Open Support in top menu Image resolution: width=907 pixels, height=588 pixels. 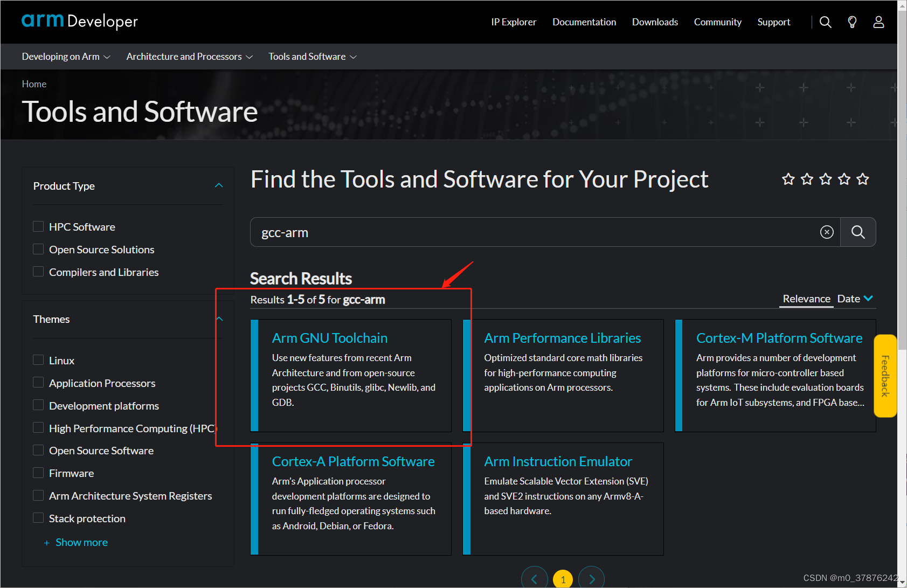(773, 22)
